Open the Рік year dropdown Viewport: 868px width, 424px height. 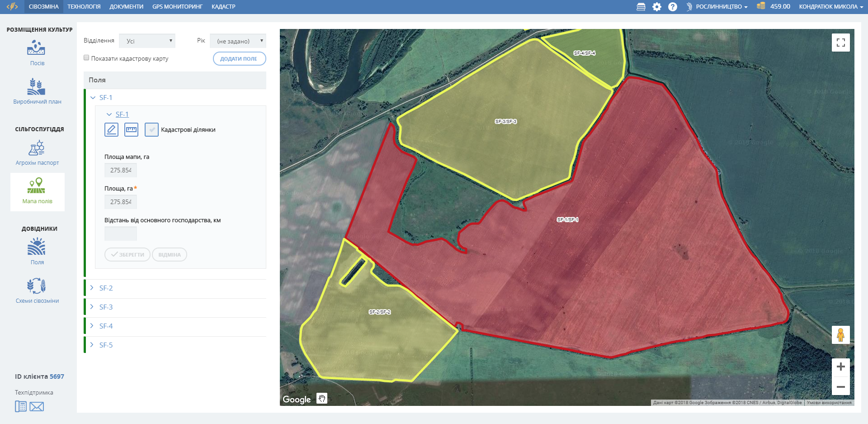238,41
